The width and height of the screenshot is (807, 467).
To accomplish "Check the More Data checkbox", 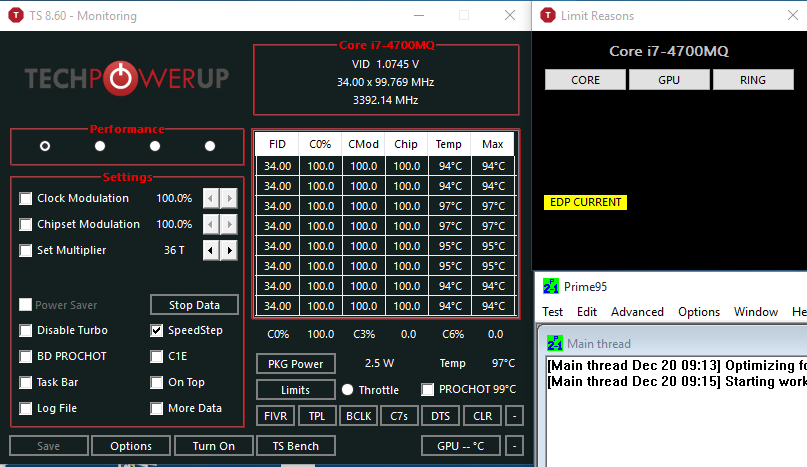I will coord(156,408).
